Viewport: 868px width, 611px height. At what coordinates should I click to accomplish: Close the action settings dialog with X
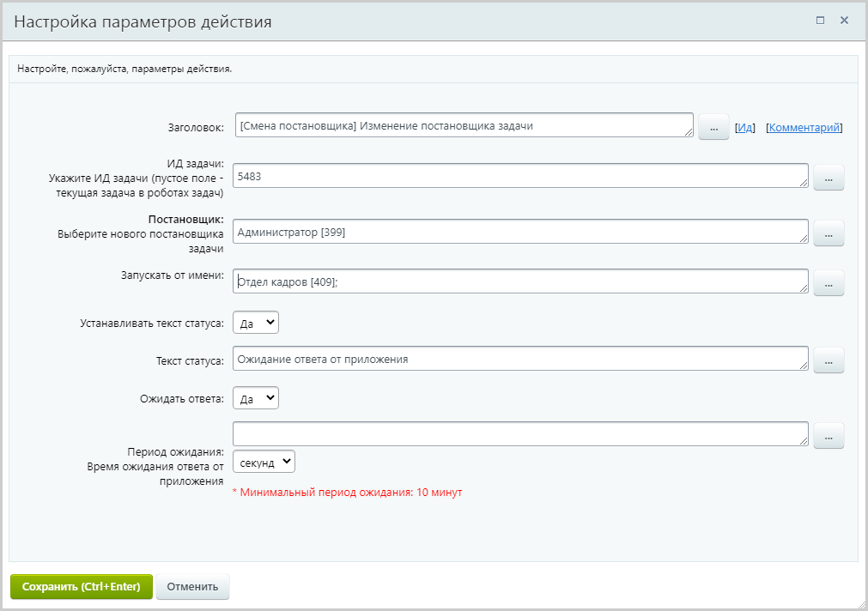[x=845, y=20]
